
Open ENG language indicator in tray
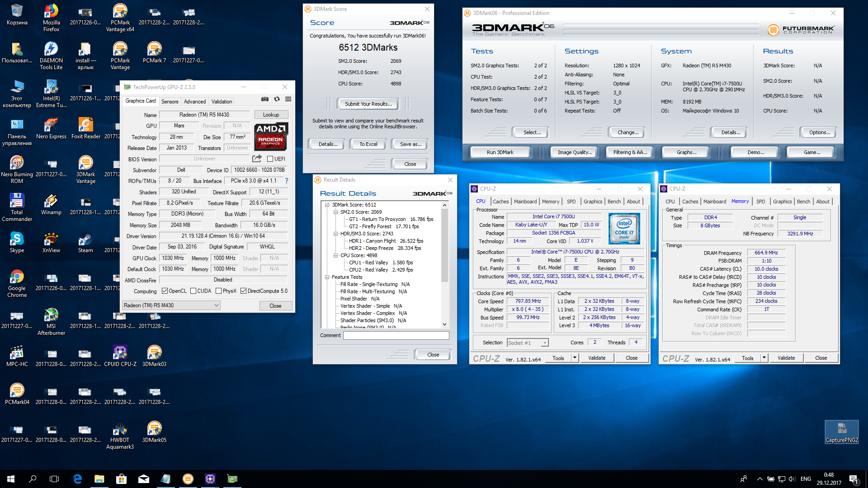coord(806,479)
